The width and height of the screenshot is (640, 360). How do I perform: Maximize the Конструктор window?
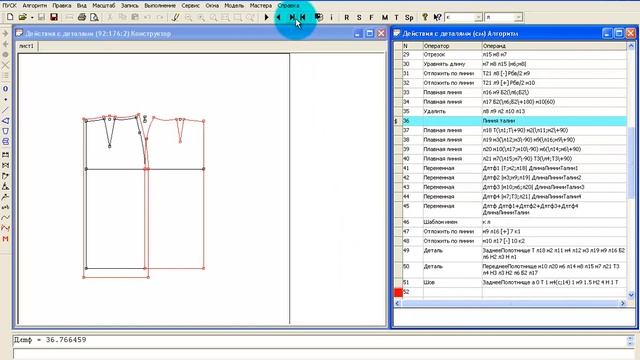[369, 33]
